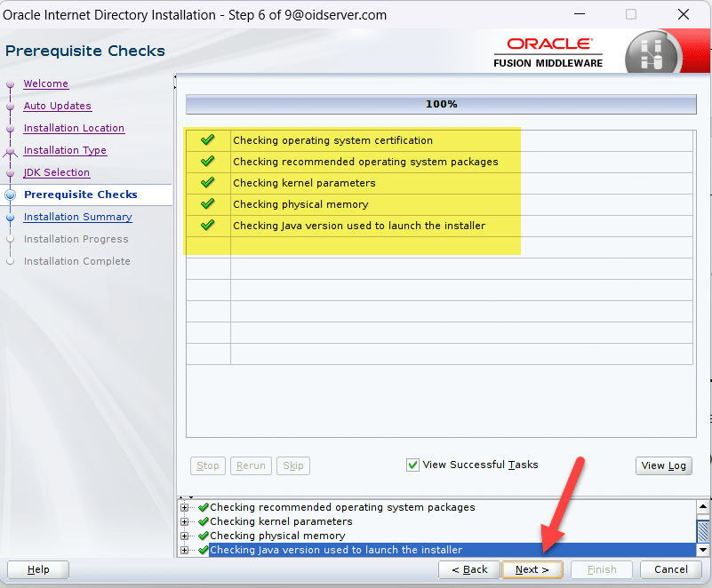Expand the recommended operating system packages log node

coord(185,507)
